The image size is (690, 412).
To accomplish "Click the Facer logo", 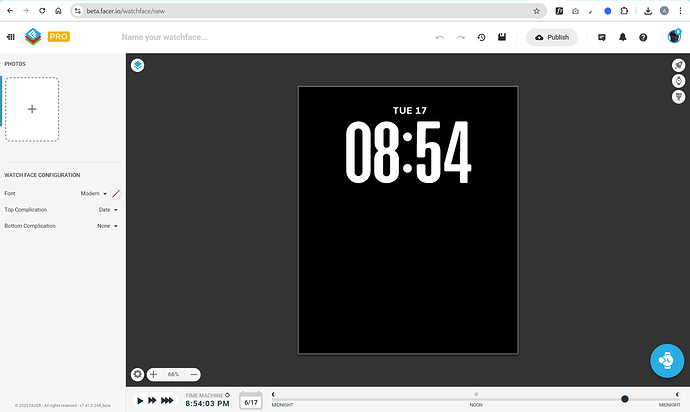I will click(33, 37).
